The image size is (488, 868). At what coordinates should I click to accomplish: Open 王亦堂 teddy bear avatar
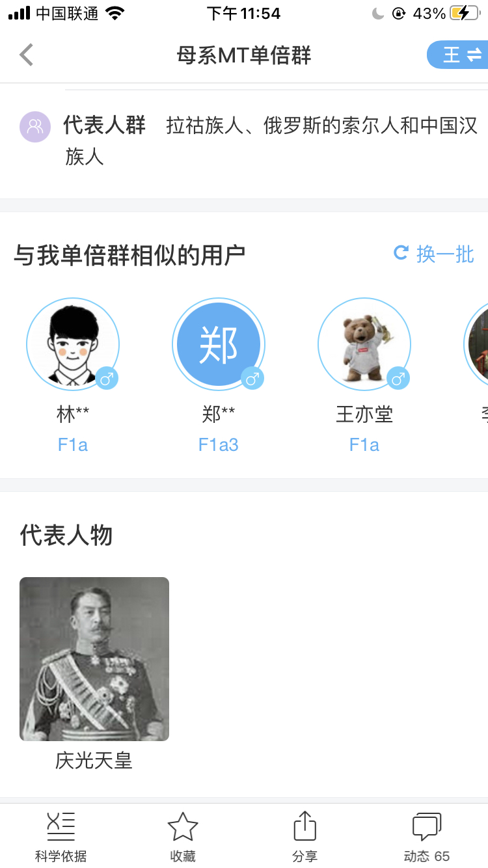point(364,344)
